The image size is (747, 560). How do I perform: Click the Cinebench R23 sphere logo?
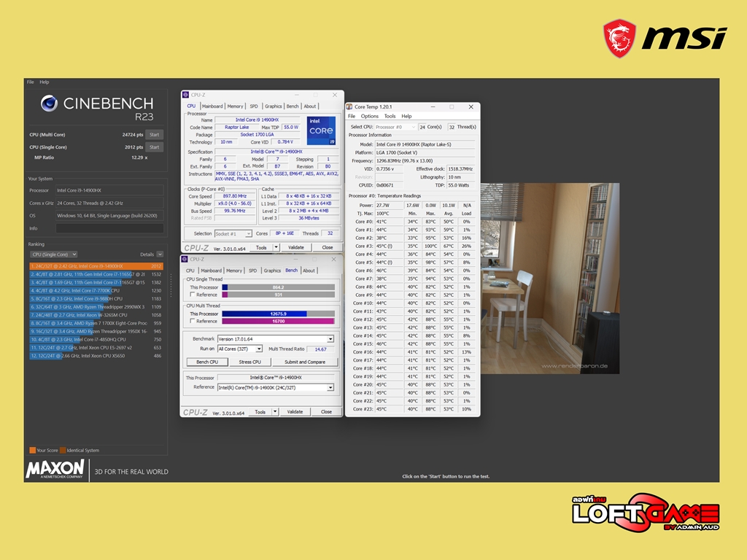pos(49,103)
